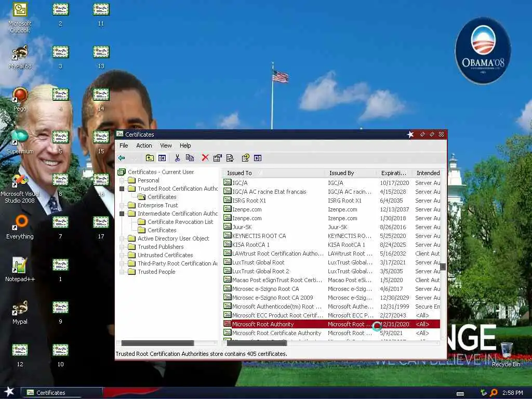Select the Everything desktop shortcut
This screenshot has width=532, height=399.
20,227
